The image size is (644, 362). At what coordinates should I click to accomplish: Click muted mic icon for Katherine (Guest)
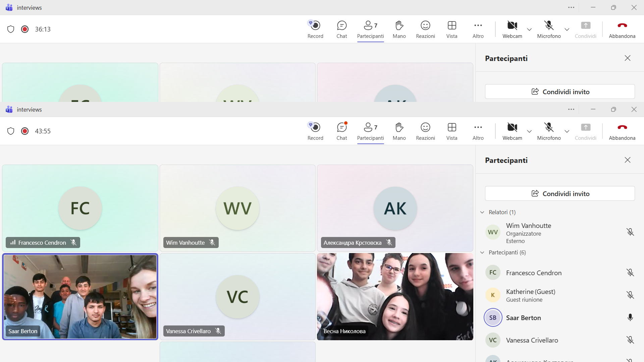[630, 295]
